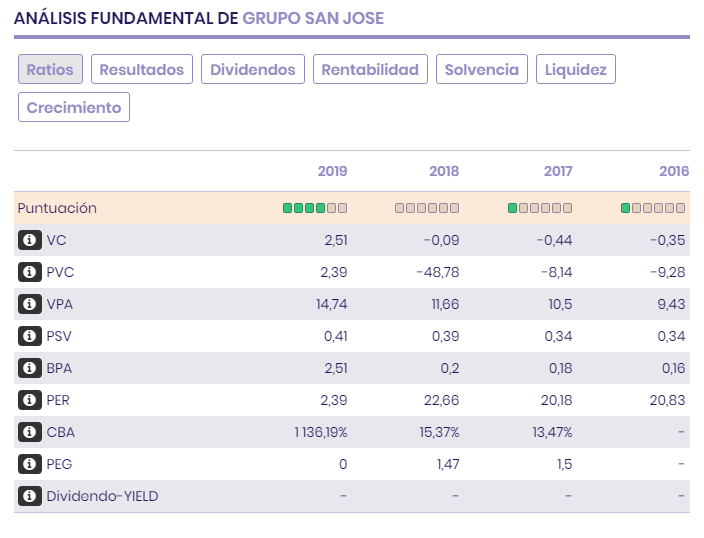Open the CBA info icon
This screenshot has height=538, width=704.
(x=29, y=432)
